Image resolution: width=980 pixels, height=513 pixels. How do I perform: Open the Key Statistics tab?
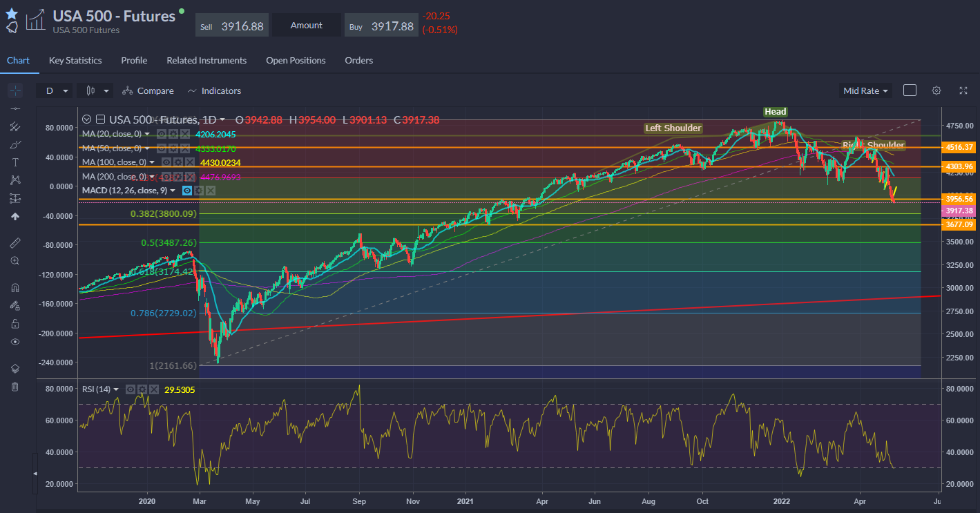pos(75,60)
